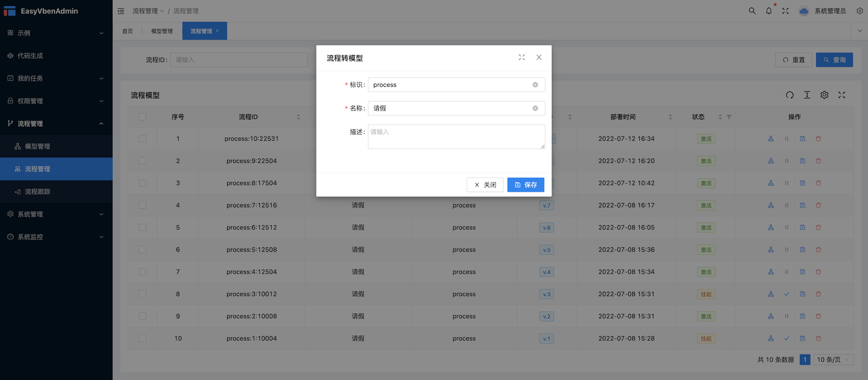Convert row 3 process to model icon
Image resolution: width=868 pixels, height=380 pixels.
[802, 183]
